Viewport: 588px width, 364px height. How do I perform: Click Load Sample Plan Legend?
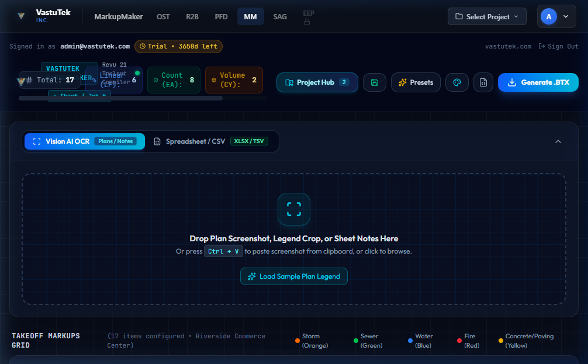coord(294,276)
